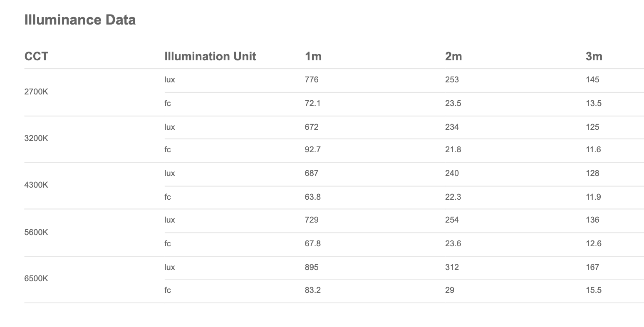644x327 pixels.
Task: Select the Illumination Unit column header
Action: pos(210,56)
